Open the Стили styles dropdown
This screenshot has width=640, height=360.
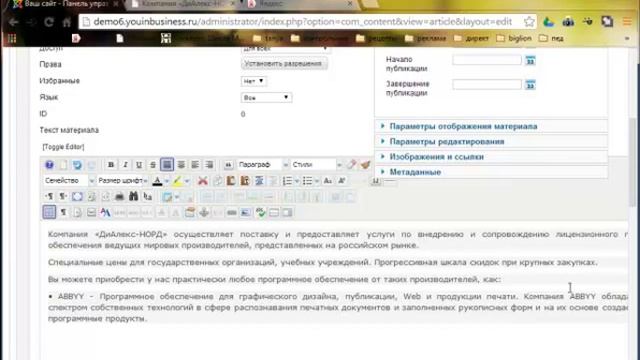[x=317, y=165]
